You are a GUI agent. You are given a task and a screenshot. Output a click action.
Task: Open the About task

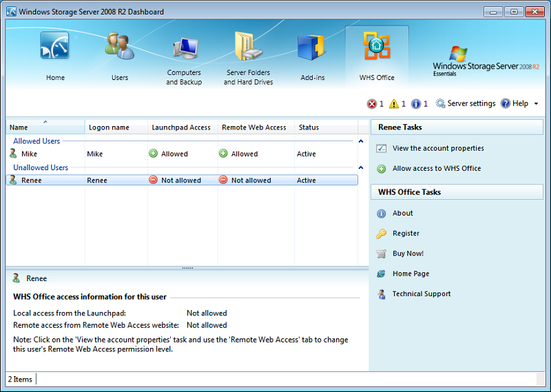pos(402,214)
